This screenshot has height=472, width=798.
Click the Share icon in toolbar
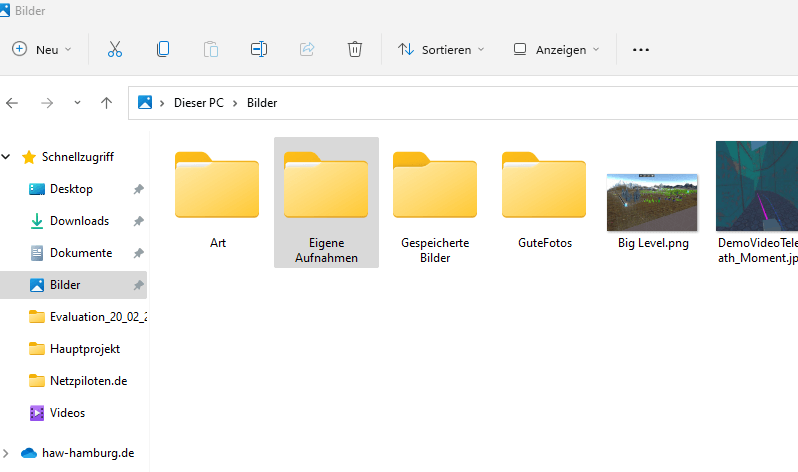coord(307,49)
